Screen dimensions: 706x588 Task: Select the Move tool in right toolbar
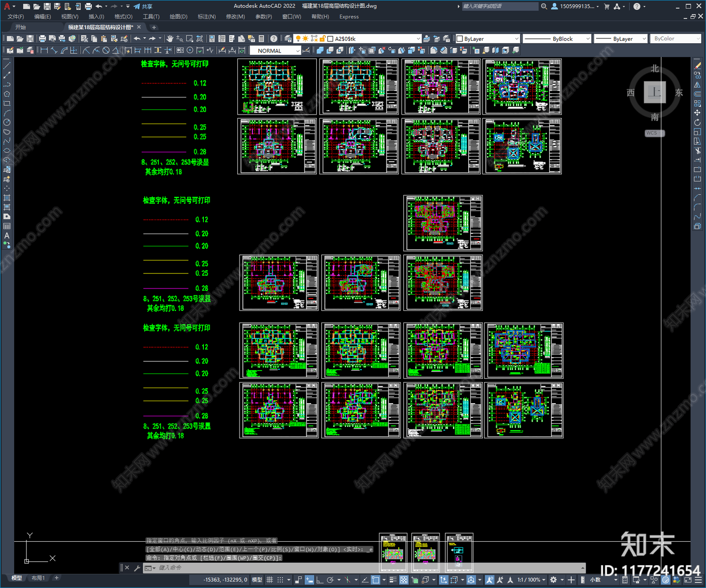(x=698, y=113)
